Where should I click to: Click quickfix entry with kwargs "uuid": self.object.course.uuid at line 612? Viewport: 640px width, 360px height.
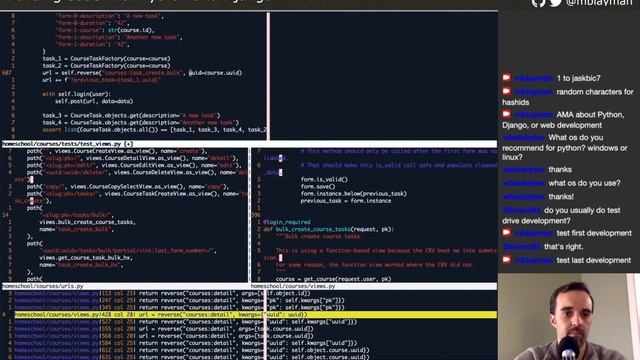pyautogui.click(x=192, y=350)
